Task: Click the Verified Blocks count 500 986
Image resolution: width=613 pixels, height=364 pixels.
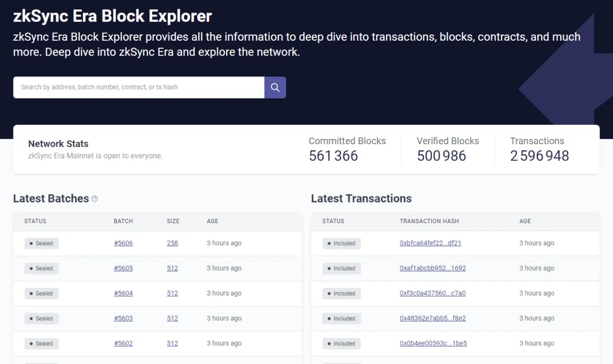Action: [441, 156]
